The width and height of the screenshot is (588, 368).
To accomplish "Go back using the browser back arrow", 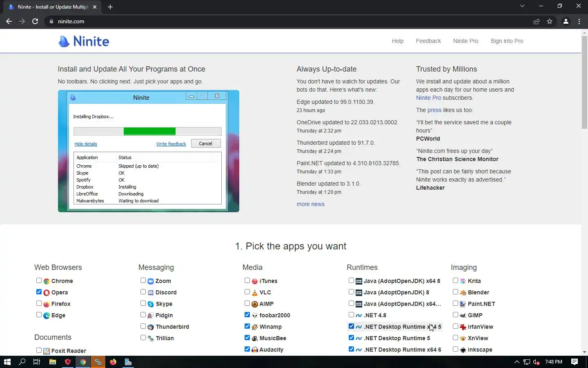I will coord(9,21).
